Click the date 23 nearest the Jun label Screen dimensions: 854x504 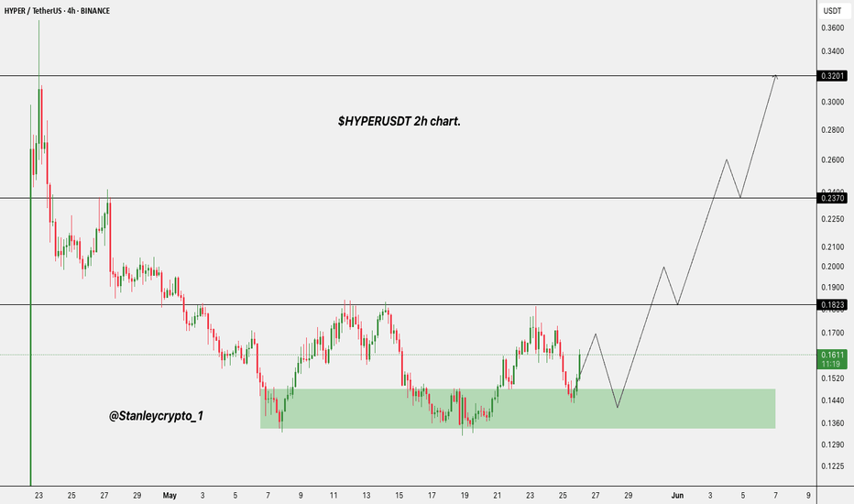[x=530, y=495]
